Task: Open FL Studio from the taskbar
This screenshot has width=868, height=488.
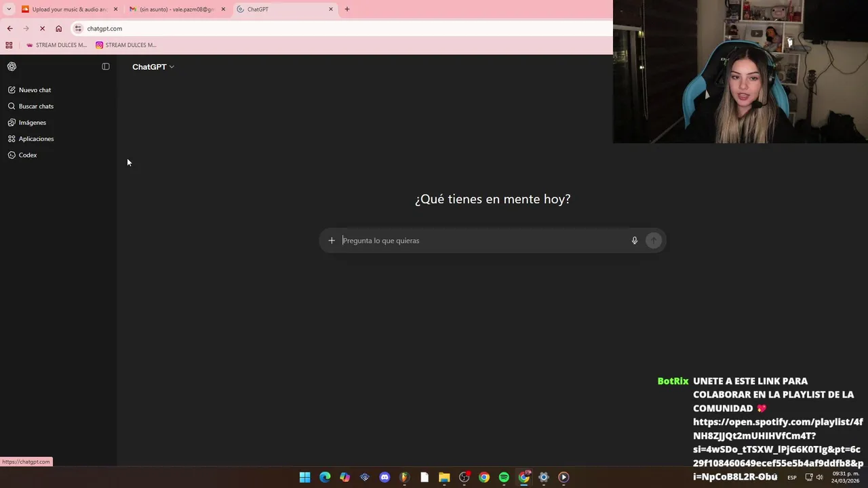Action: (x=404, y=477)
